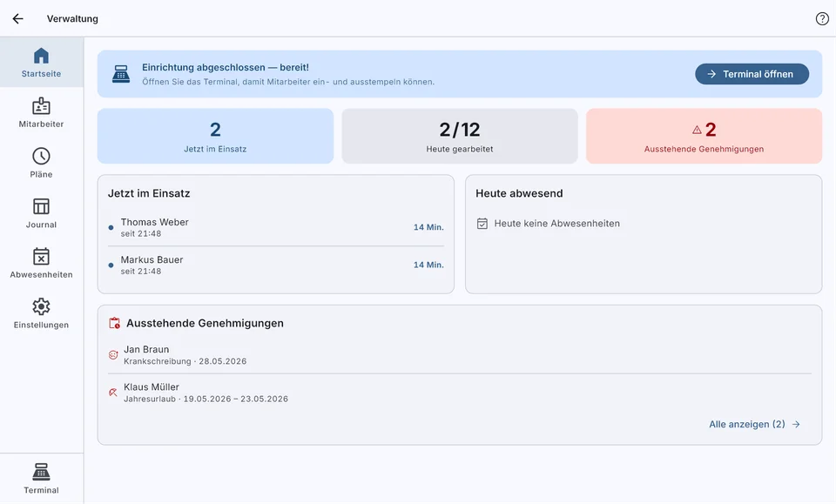Click the Heute abwesend heading
The image size is (836, 504).
click(x=519, y=193)
